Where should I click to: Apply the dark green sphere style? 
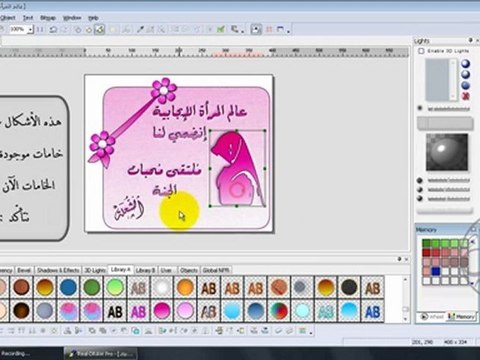[x=92, y=287]
